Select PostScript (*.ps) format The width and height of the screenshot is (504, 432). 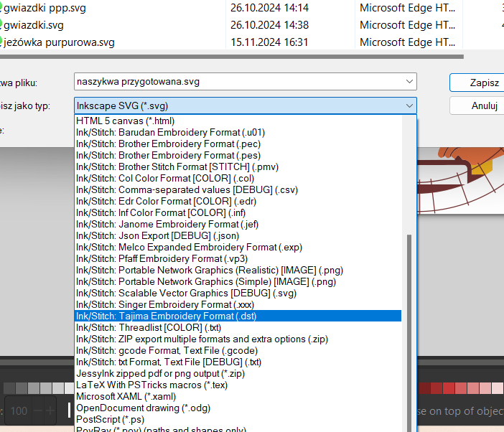238,420
